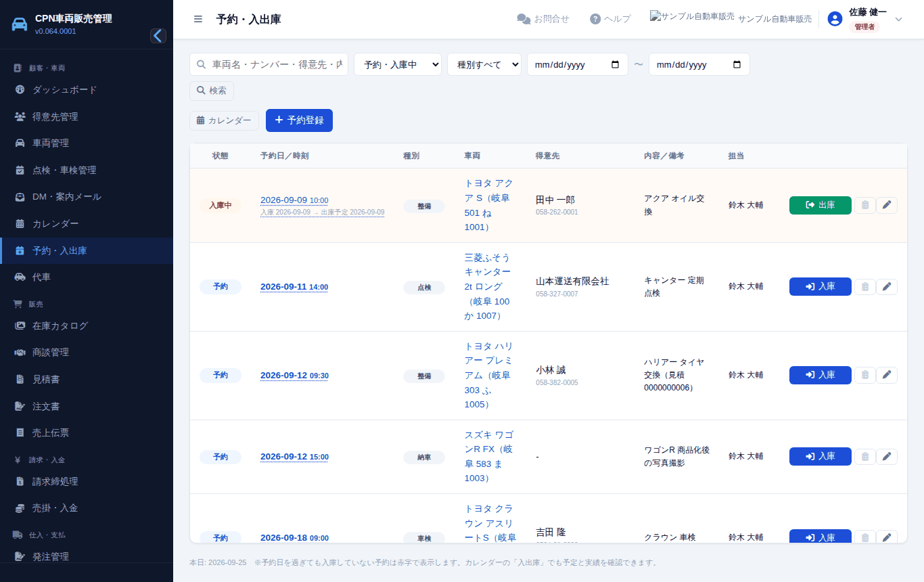Expand the 佐藤 健一 user menu
This screenshot has height=582, width=924.
865,19
